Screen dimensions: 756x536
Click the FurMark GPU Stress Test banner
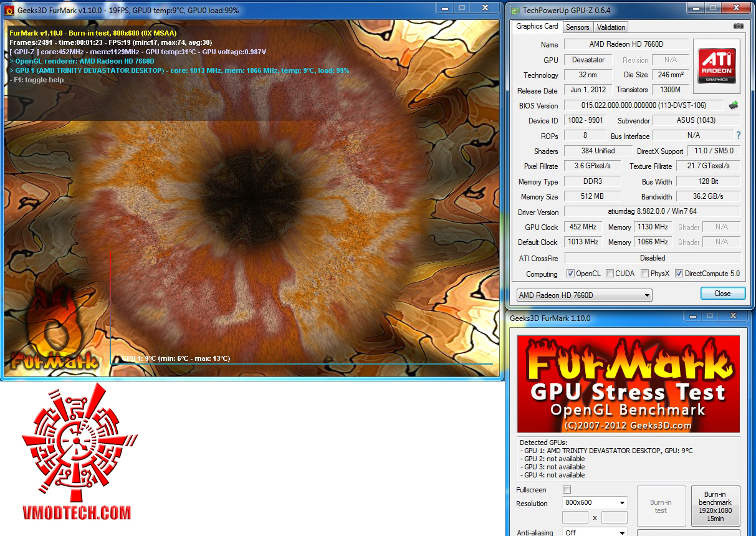coord(628,384)
